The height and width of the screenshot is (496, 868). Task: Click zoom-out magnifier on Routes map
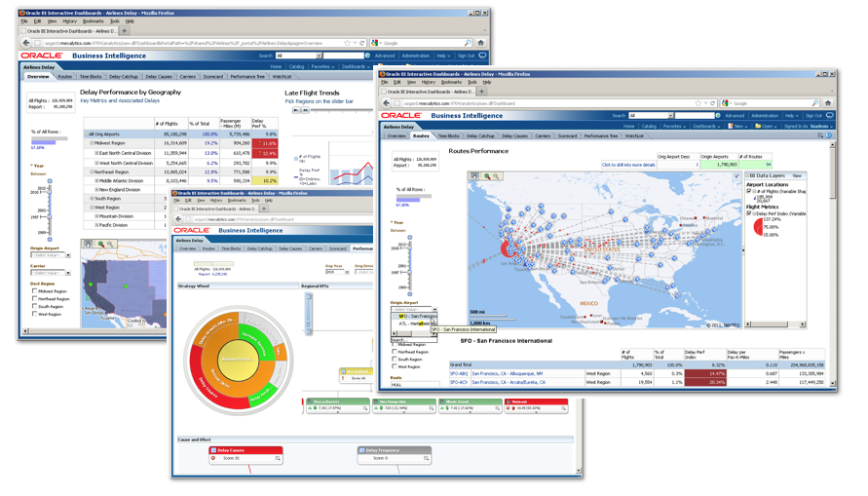(x=496, y=176)
